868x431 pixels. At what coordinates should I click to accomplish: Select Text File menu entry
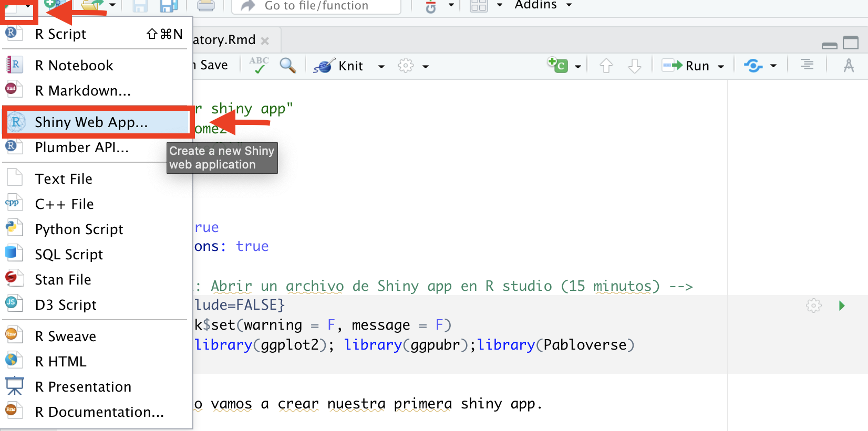point(96,179)
